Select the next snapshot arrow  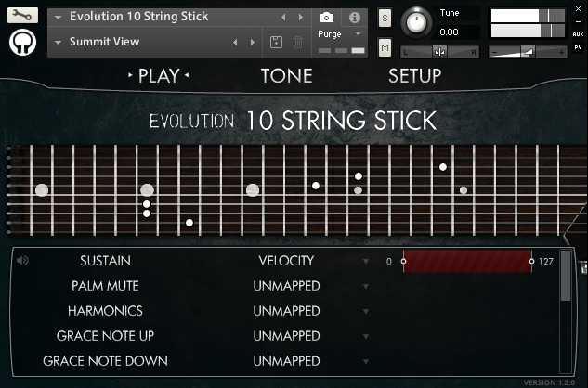[253, 43]
